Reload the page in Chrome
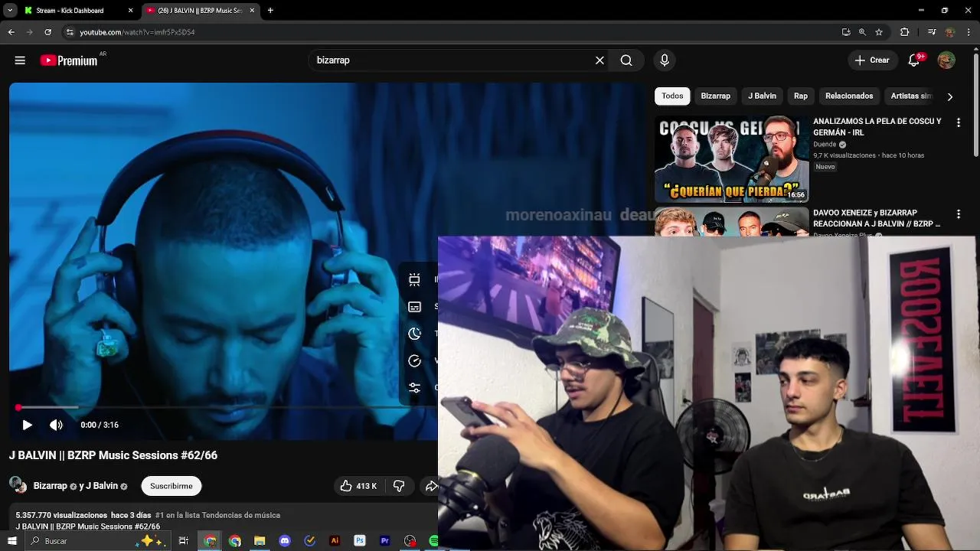The width and height of the screenshot is (980, 551). 47,32
